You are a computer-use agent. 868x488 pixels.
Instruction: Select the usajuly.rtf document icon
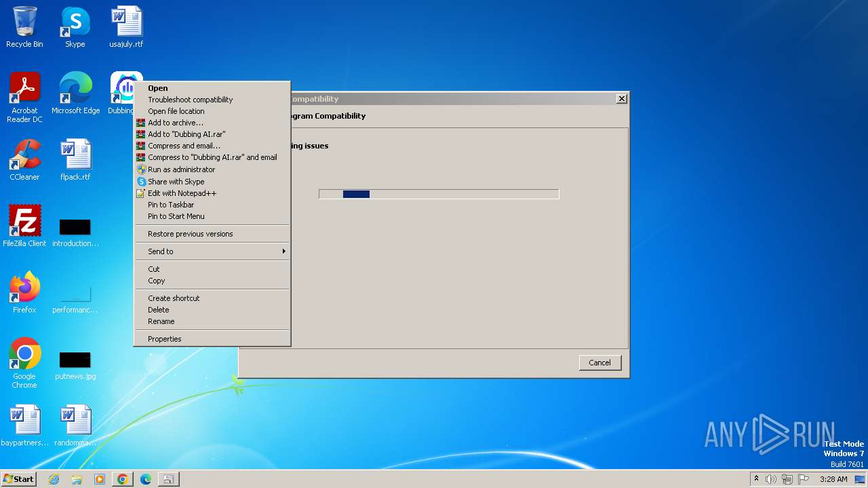tap(127, 27)
